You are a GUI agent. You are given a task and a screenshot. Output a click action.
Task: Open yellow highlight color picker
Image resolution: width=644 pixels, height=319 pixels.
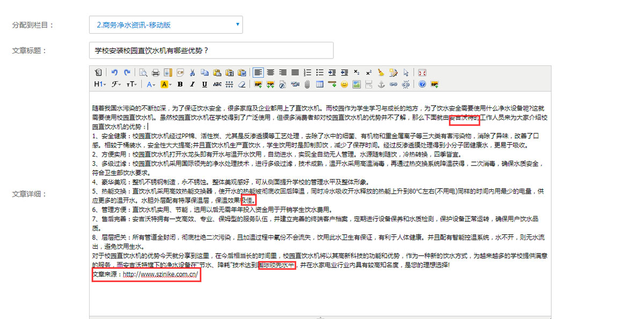[x=165, y=84]
